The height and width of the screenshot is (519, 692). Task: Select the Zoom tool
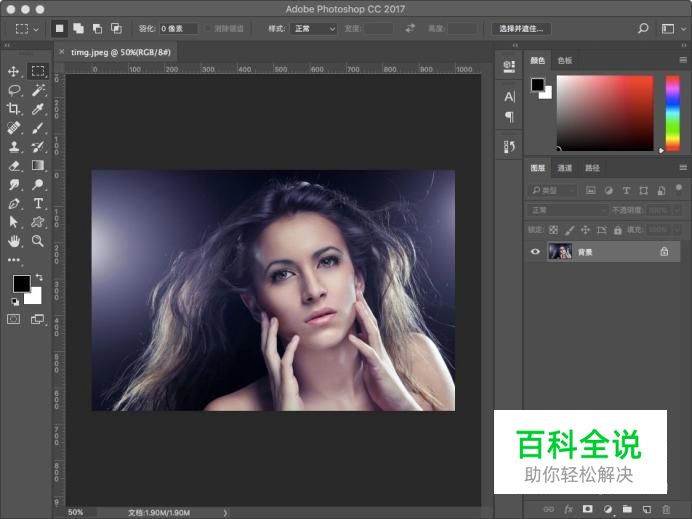click(38, 241)
